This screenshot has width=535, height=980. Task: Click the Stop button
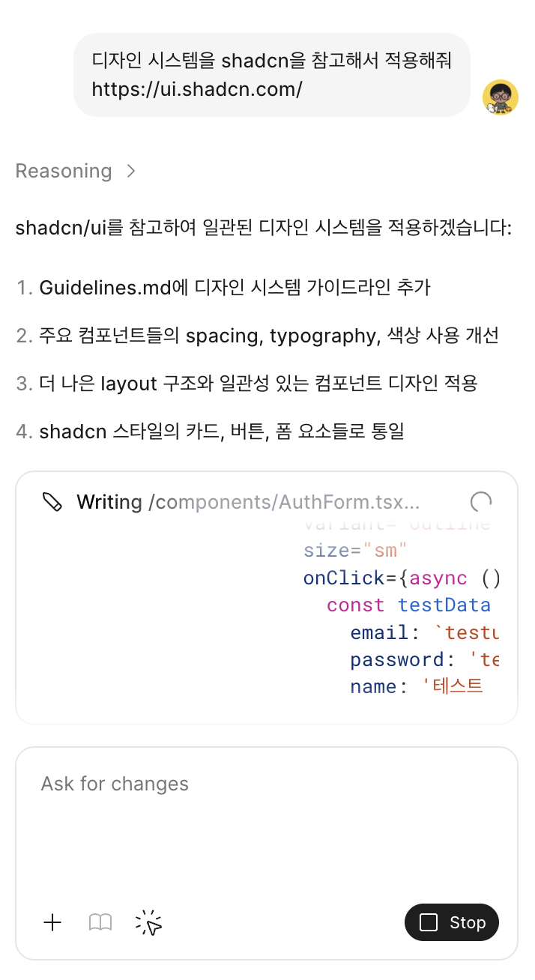click(x=452, y=922)
